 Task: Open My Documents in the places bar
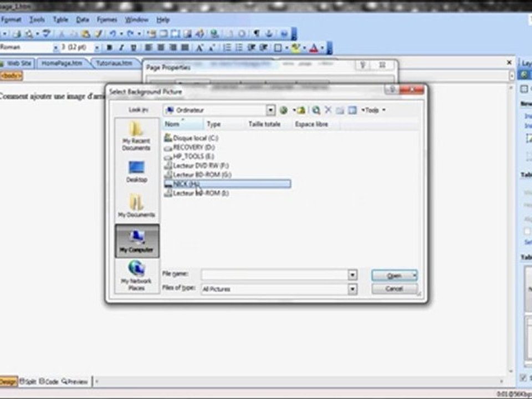pyautogui.click(x=136, y=205)
